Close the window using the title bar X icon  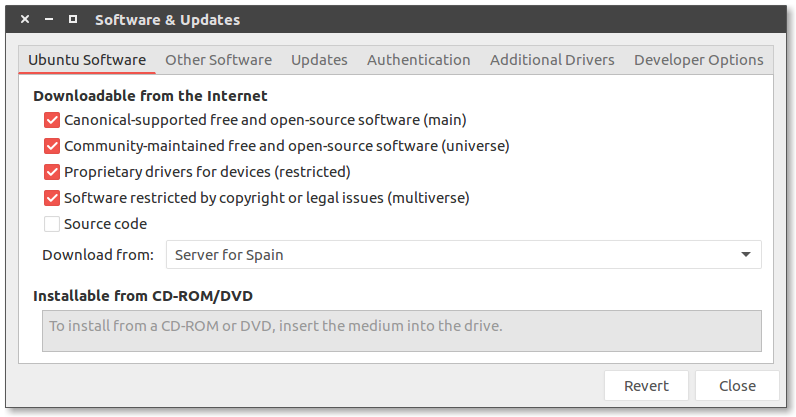[25, 19]
